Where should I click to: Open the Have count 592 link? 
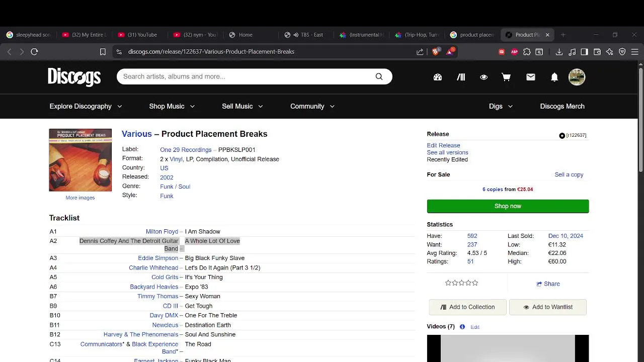point(472,236)
